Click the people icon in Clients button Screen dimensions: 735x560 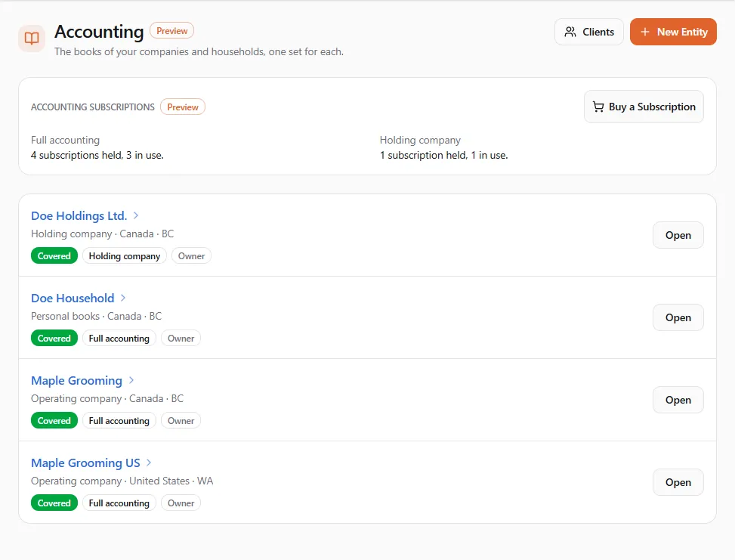pyautogui.click(x=570, y=32)
